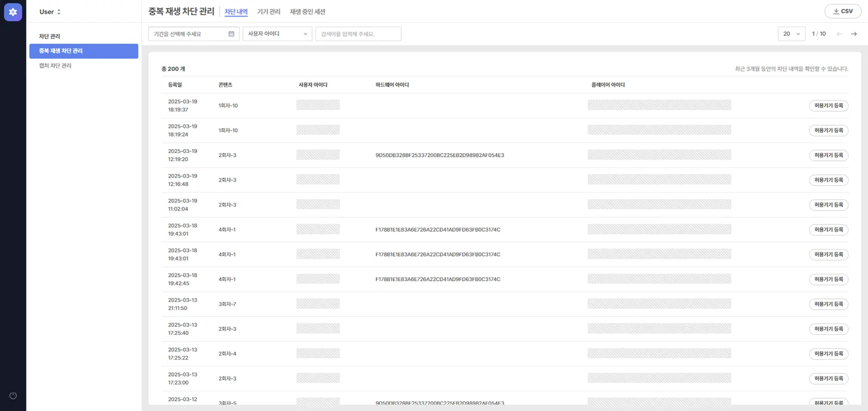Click the 차단 관리 sidebar section heading

pyautogui.click(x=50, y=36)
